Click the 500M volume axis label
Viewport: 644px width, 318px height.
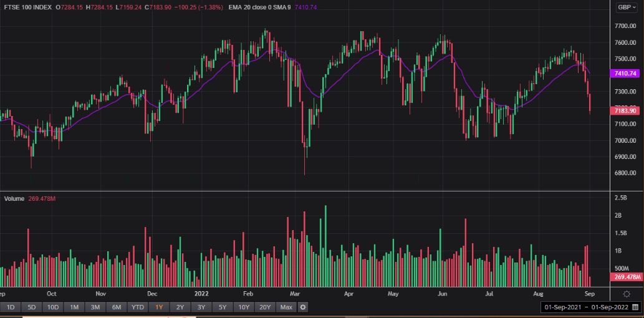tap(622, 268)
